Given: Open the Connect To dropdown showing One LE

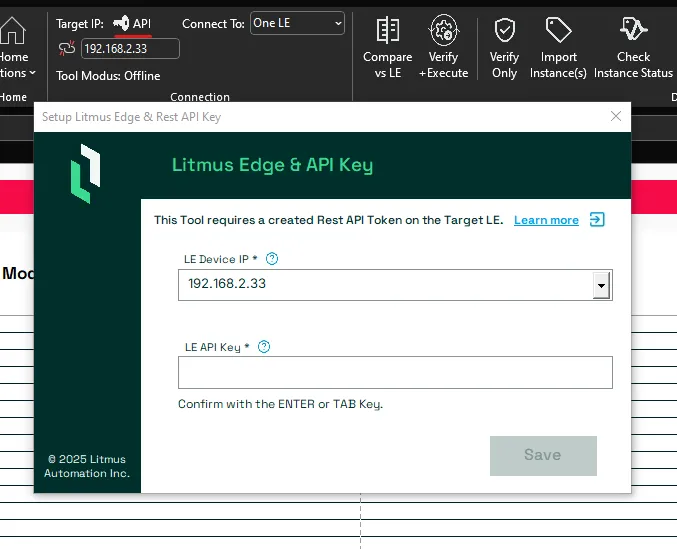Looking at the screenshot, I should (x=297, y=23).
